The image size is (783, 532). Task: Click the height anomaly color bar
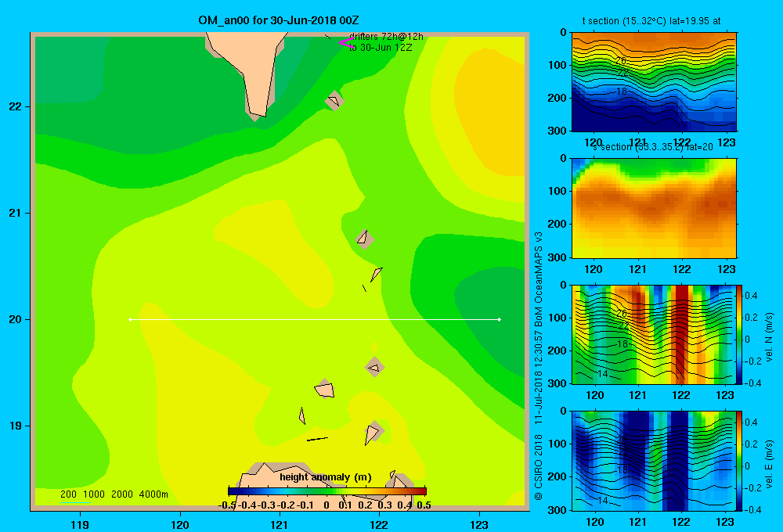click(327, 491)
